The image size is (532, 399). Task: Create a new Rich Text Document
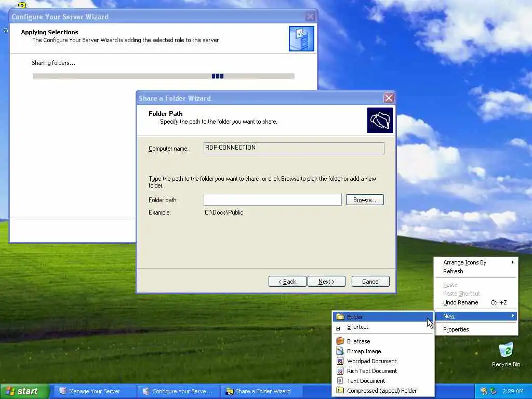383,371
